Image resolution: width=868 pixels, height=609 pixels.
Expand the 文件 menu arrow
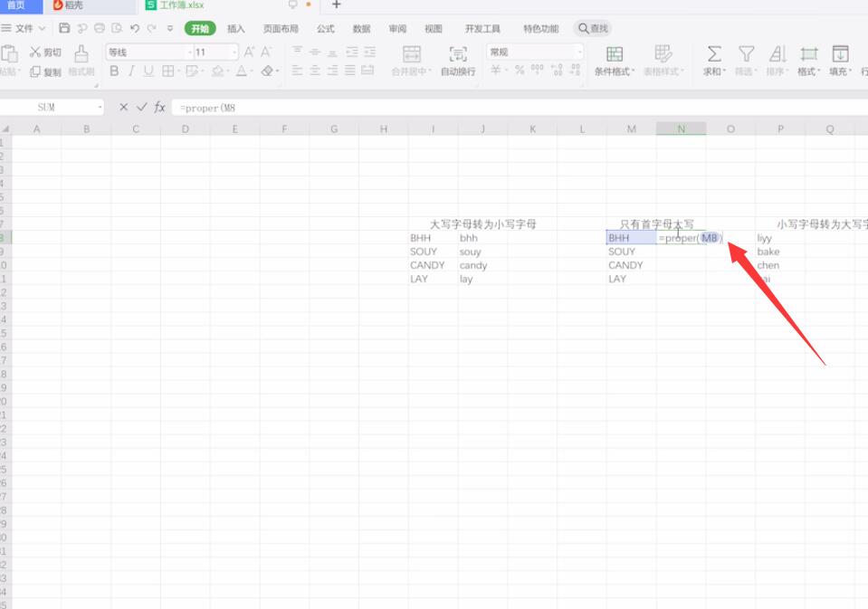pyautogui.click(x=42, y=28)
